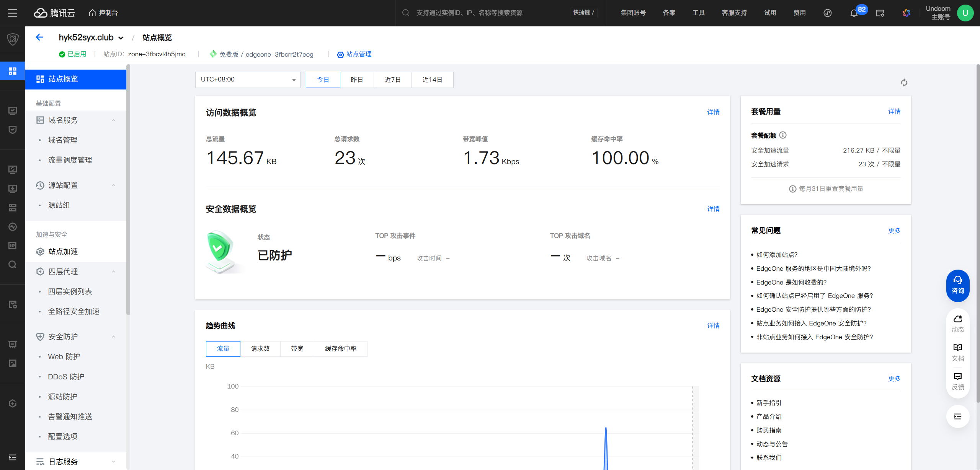Open the notifications bell icon
Screen dimensions: 980x470
click(x=854, y=13)
